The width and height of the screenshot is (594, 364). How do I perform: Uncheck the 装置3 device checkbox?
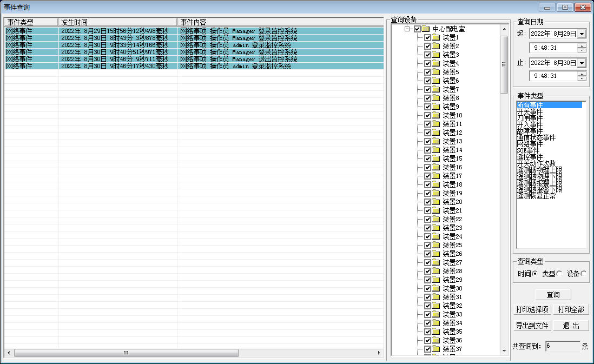(427, 55)
